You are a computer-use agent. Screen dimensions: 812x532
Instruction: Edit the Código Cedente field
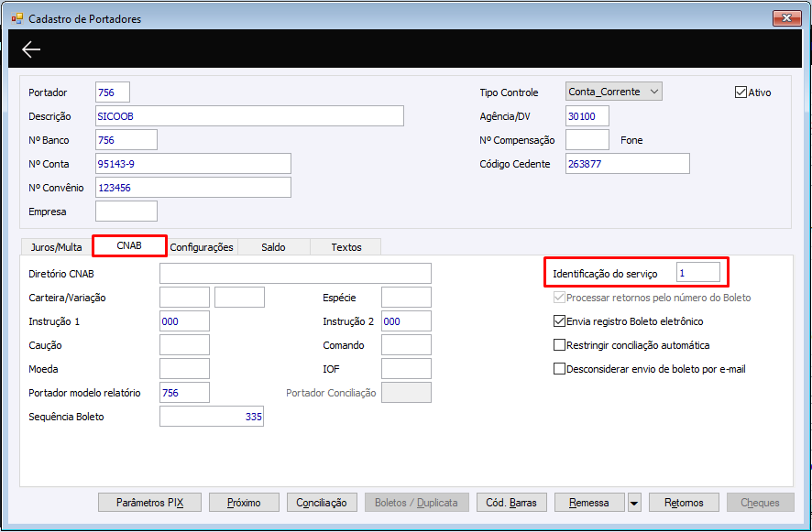click(x=628, y=164)
